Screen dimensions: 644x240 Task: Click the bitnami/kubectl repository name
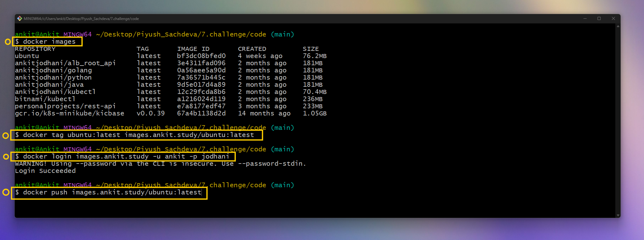45,99
